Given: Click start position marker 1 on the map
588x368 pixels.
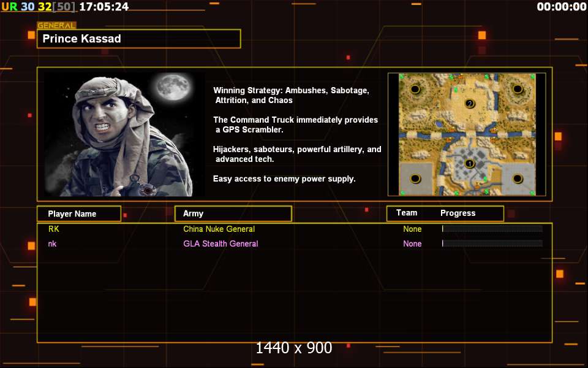Looking at the screenshot, I should (469, 164).
